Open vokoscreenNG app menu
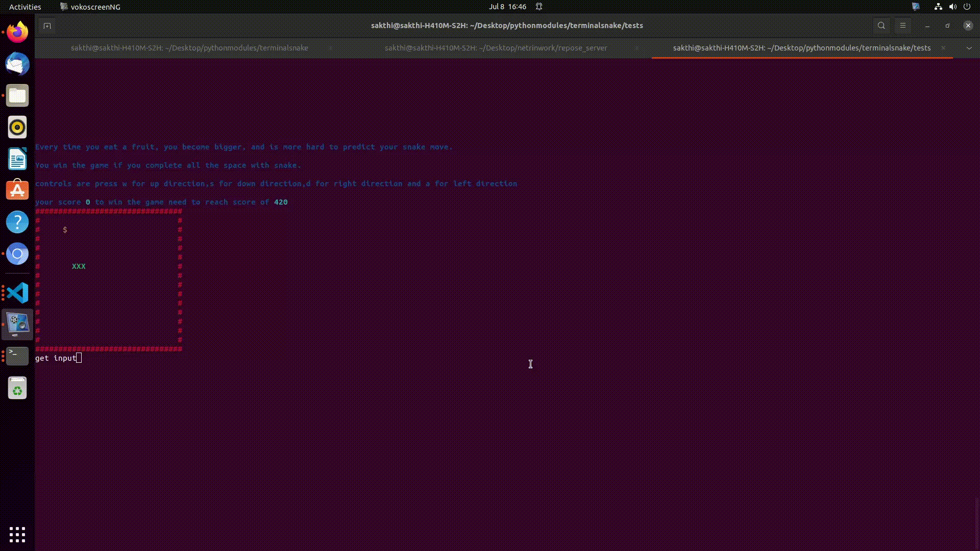Viewport: 980px width, 551px height. (x=90, y=7)
